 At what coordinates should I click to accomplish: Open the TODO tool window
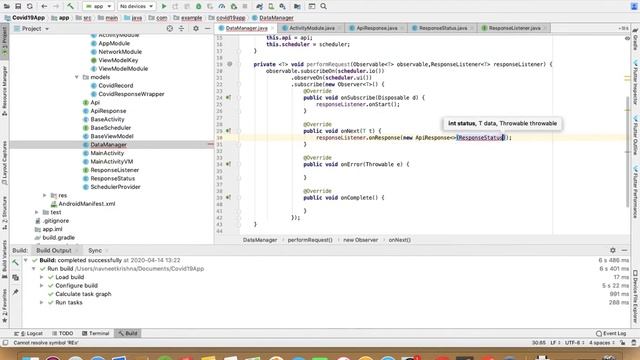click(62, 333)
